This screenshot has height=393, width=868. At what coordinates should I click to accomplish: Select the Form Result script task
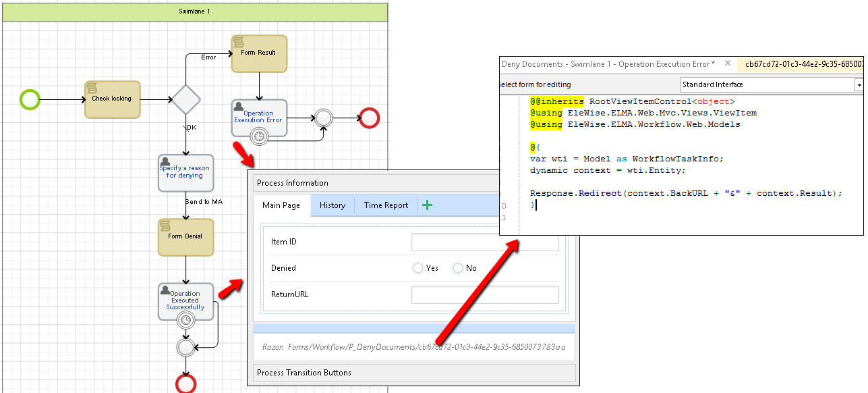(259, 53)
